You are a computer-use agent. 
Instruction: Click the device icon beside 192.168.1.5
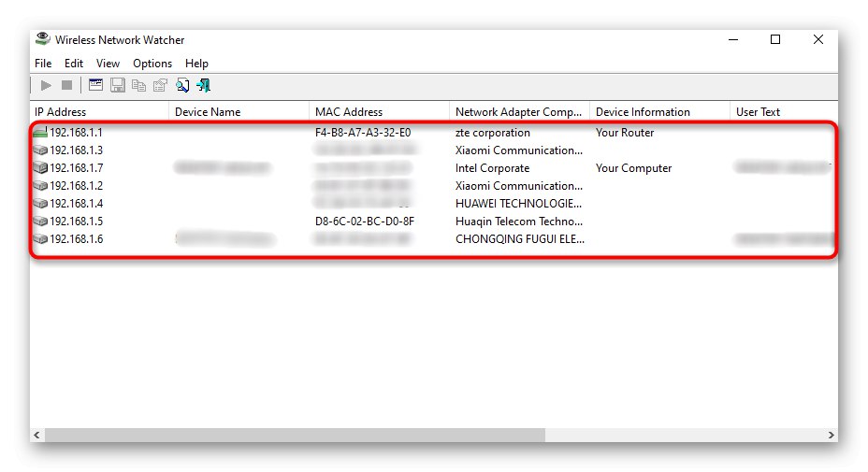point(40,221)
